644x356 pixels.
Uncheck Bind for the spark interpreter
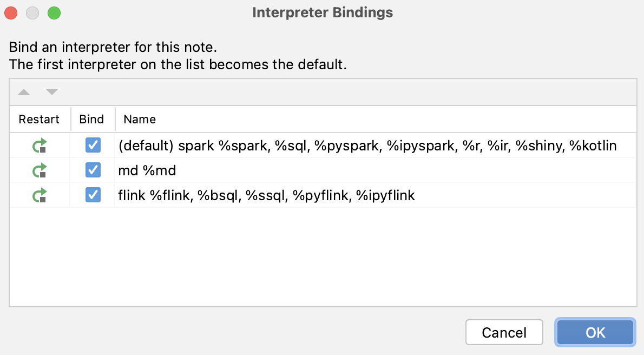(x=93, y=145)
